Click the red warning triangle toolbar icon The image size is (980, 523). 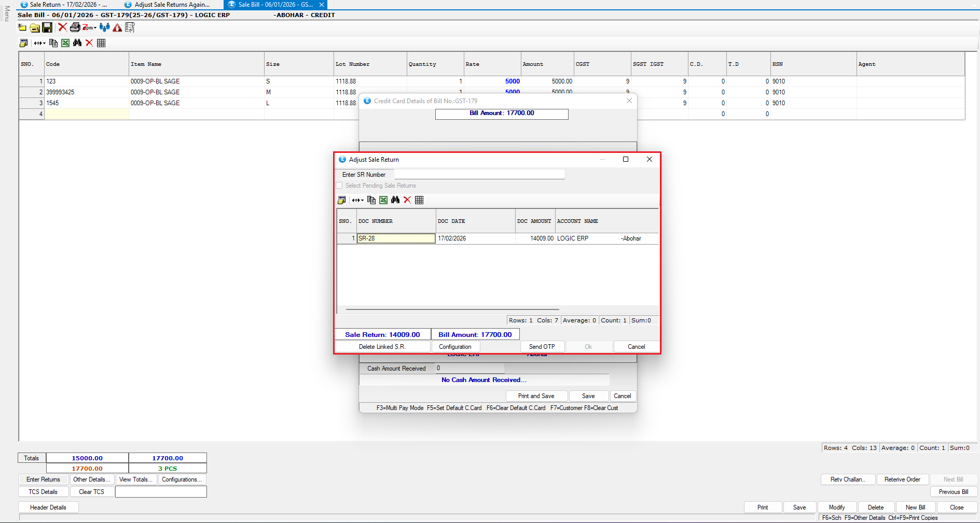(117, 27)
